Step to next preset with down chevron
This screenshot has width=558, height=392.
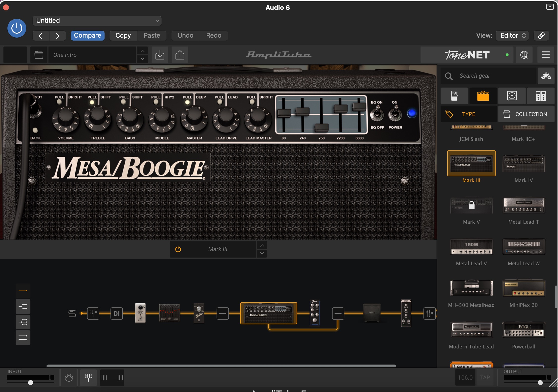(x=142, y=59)
